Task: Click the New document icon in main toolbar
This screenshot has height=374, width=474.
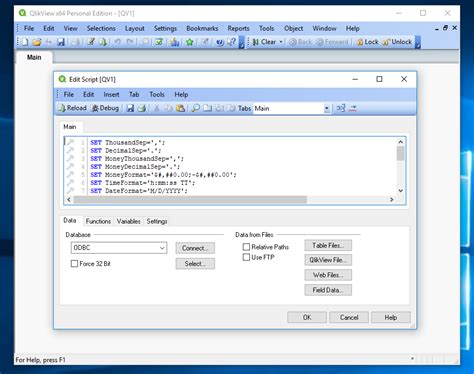Action: pyautogui.click(x=25, y=42)
